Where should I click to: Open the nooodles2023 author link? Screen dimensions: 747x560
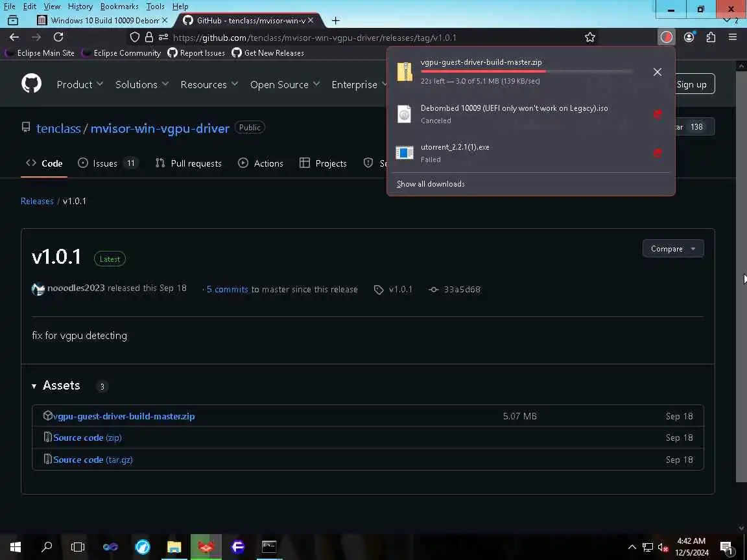[76, 288]
